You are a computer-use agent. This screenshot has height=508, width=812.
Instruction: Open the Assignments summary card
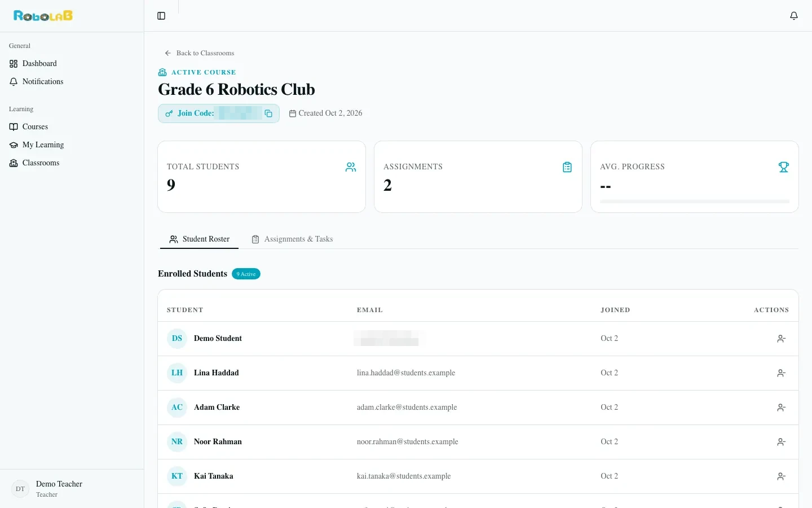[x=478, y=177]
